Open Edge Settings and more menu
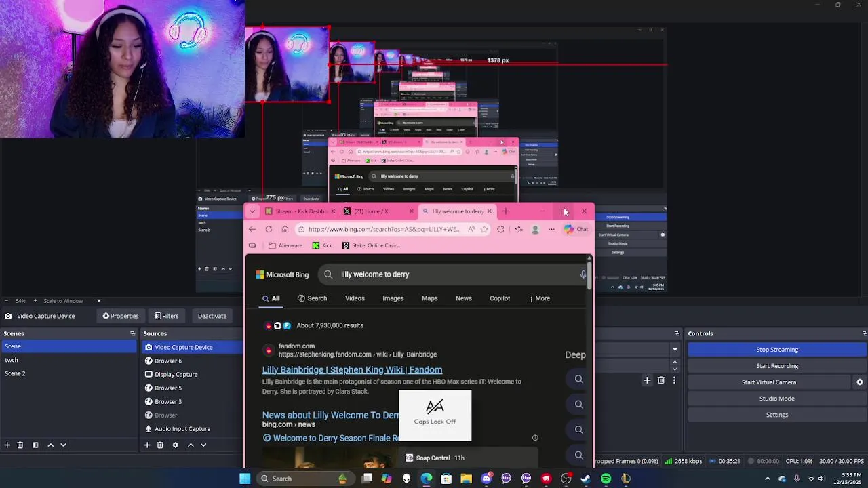 (x=551, y=229)
